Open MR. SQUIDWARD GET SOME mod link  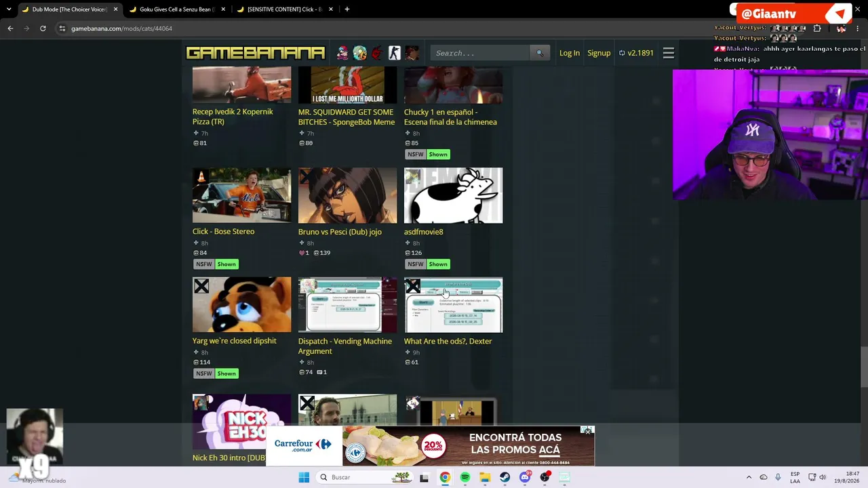coord(347,117)
